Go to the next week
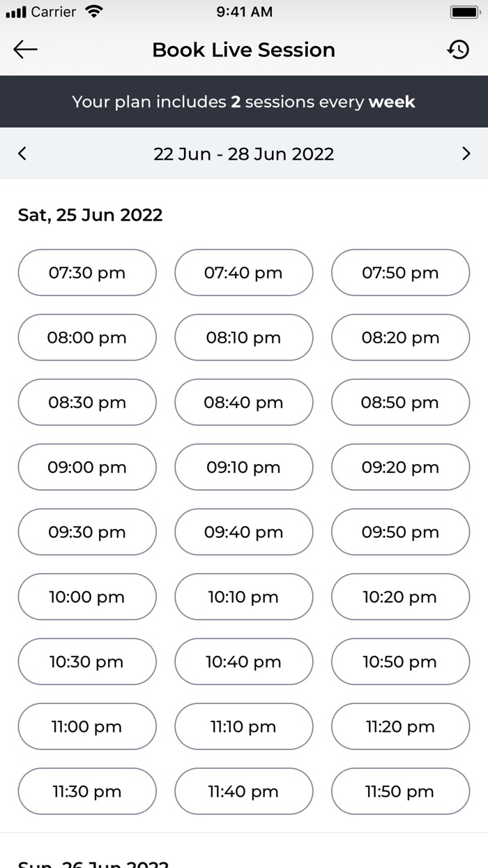Viewport: 488px width, 868px height. tap(466, 154)
